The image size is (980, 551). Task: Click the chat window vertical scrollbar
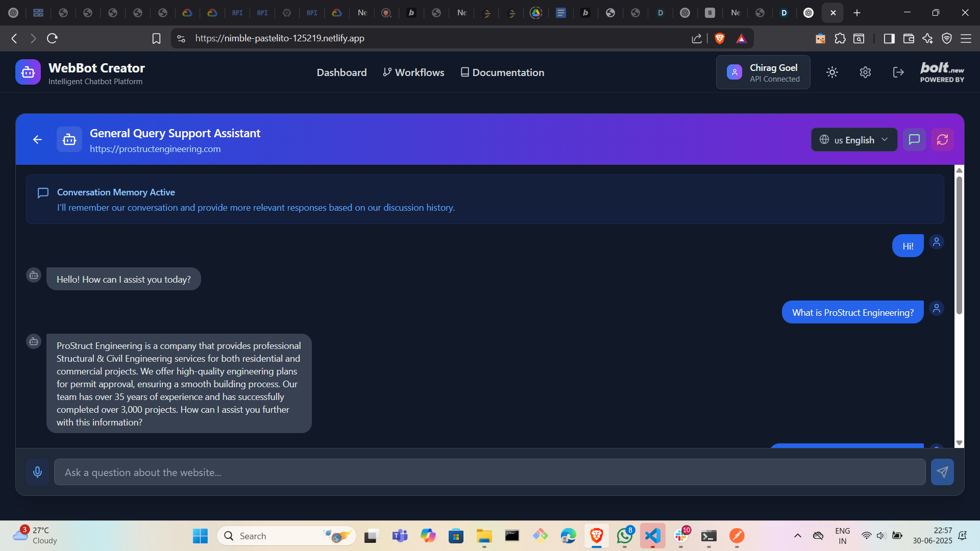point(959,245)
